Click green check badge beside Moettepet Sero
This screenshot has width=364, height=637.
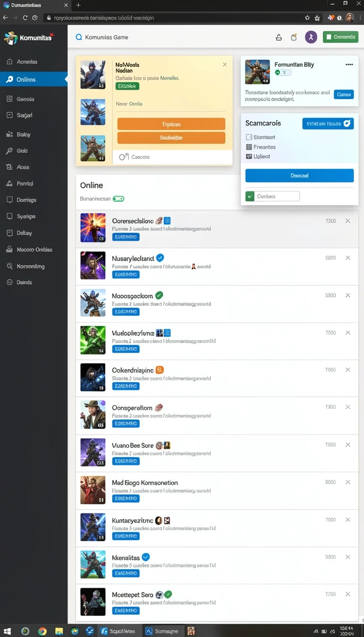(x=168, y=594)
